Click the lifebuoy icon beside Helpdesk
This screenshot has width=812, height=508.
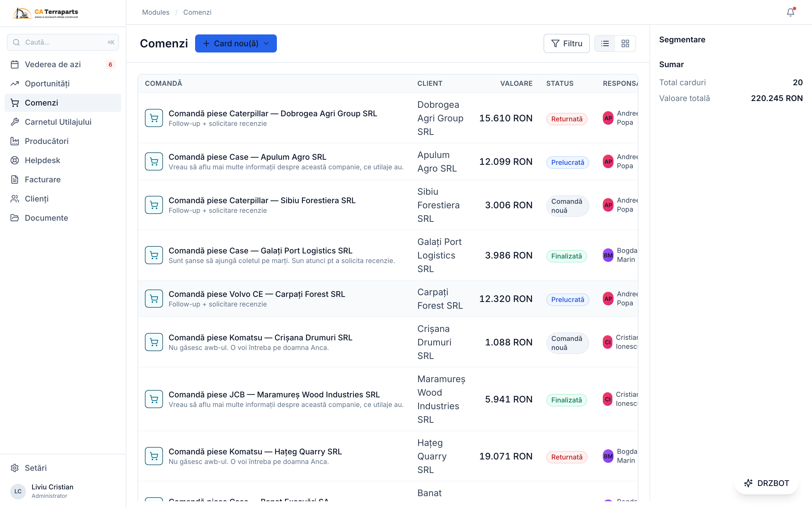tap(15, 160)
